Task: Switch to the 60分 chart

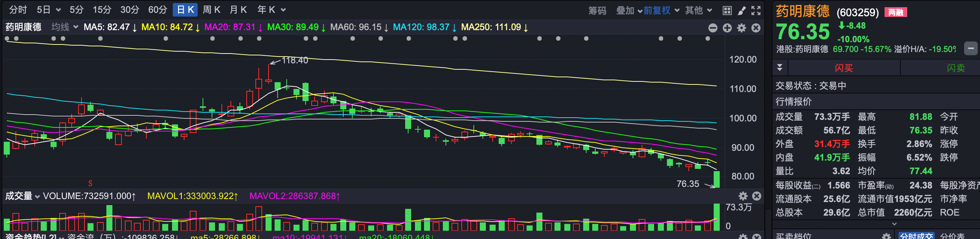Action: pos(158,10)
